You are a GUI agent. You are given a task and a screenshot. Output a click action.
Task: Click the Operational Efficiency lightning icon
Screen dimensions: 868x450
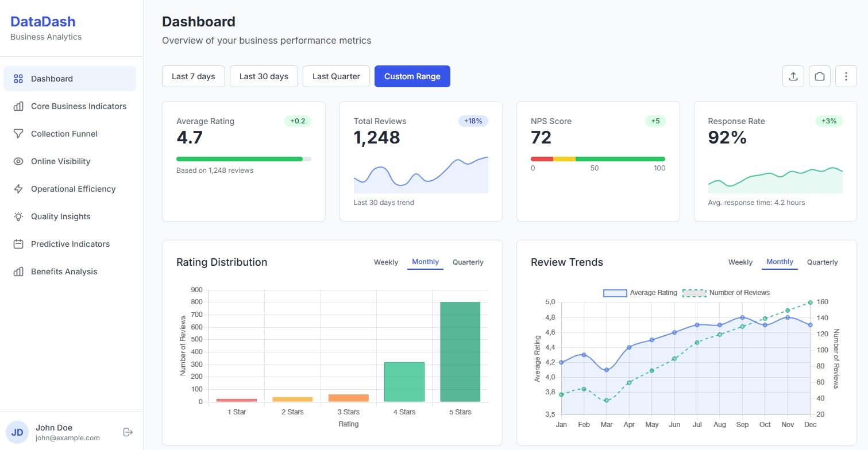[x=18, y=189]
